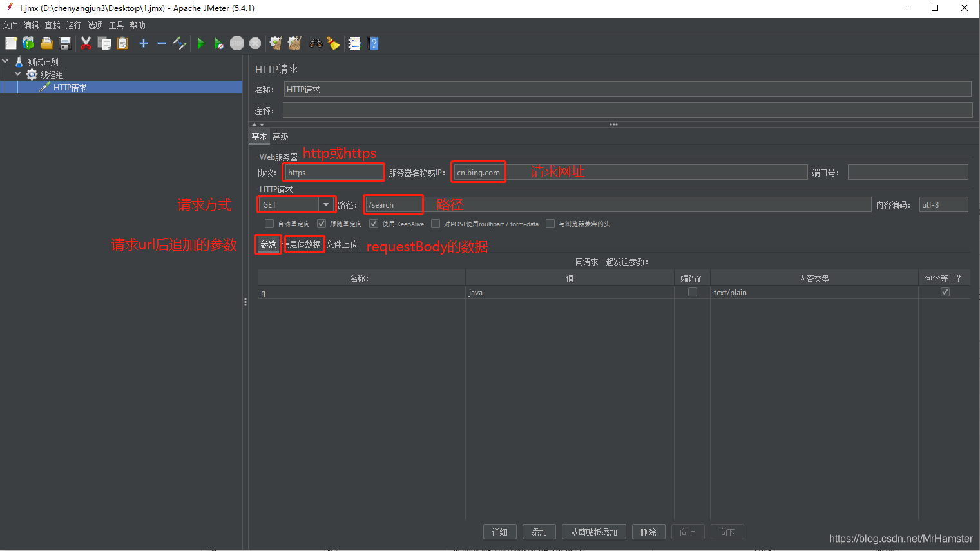Click the Clear broom gear icon
The width and height of the screenshot is (980, 551).
(276, 43)
